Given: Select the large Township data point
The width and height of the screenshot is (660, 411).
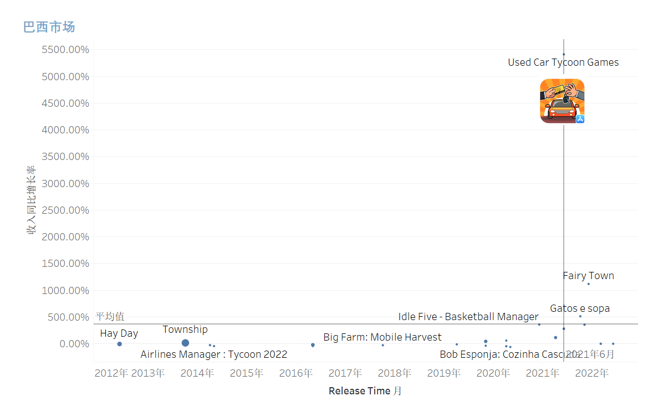Looking at the screenshot, I should pyautogui.click(x=185, y=343).
